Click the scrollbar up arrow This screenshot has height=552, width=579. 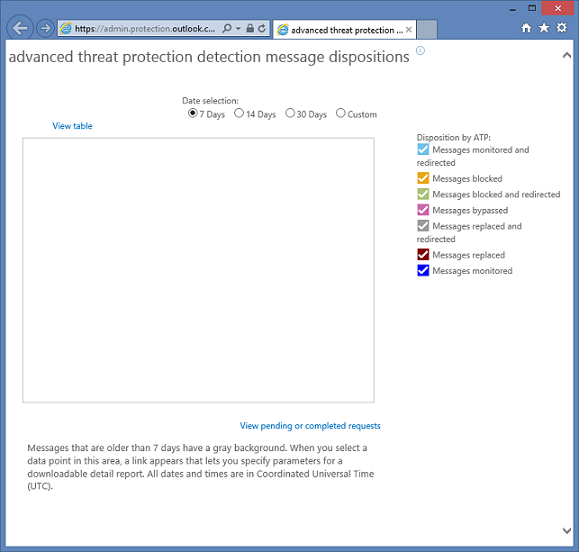(566, 55)
